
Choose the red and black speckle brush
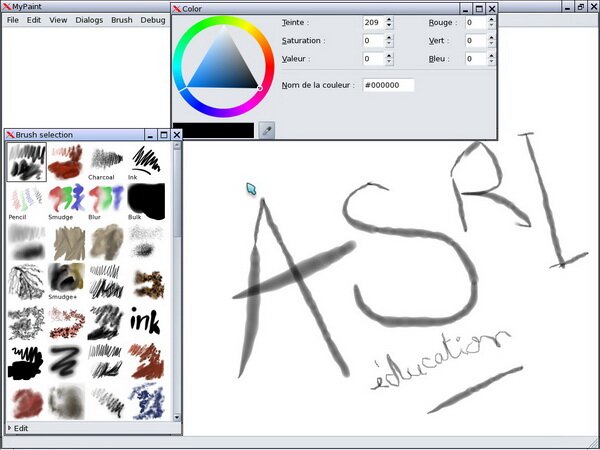pos(66,321)
